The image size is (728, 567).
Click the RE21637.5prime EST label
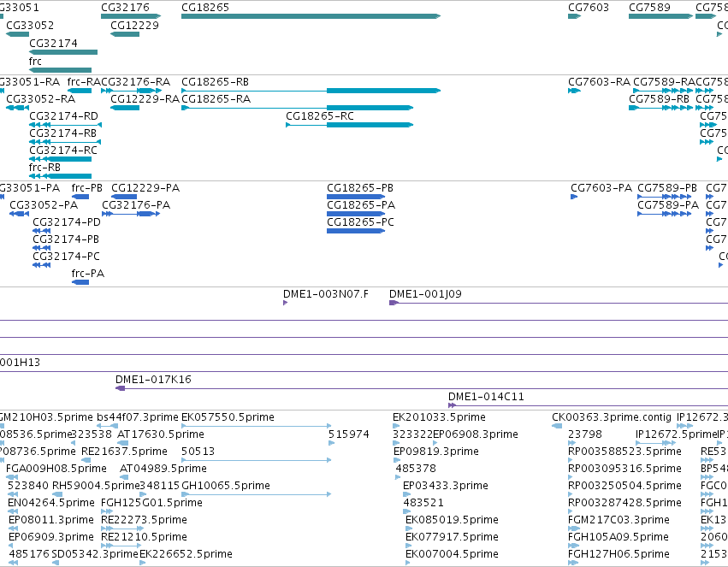124,452
